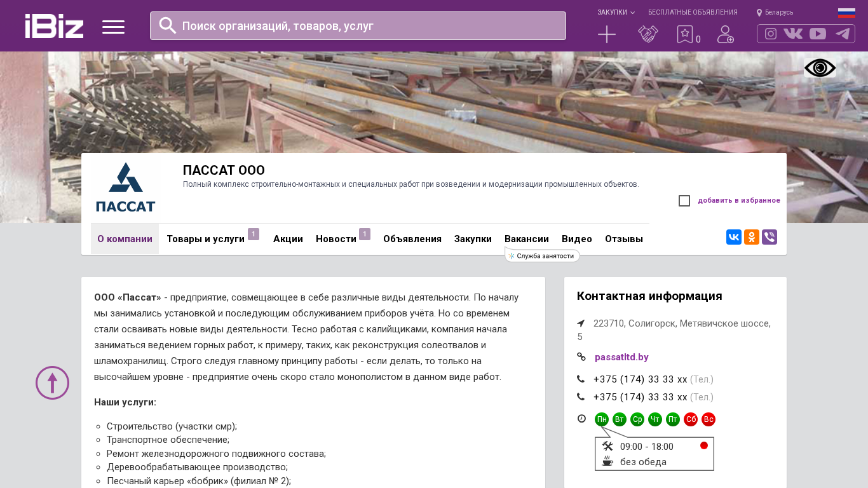Click the plus add icon in header
The image size is (868, 488).
607,34
